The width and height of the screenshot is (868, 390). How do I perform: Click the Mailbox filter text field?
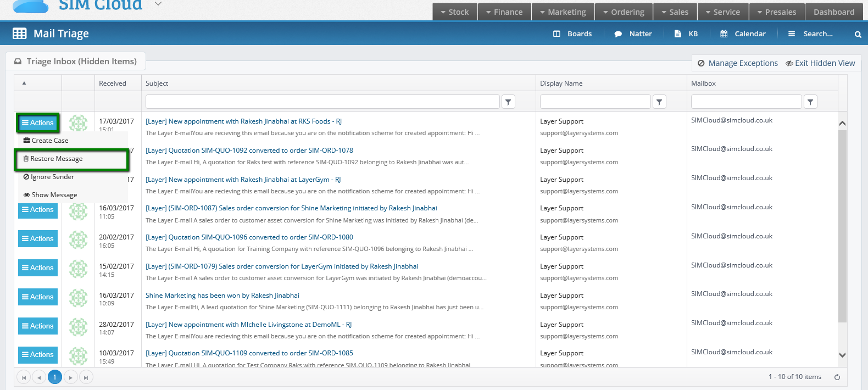pos(747,102)
